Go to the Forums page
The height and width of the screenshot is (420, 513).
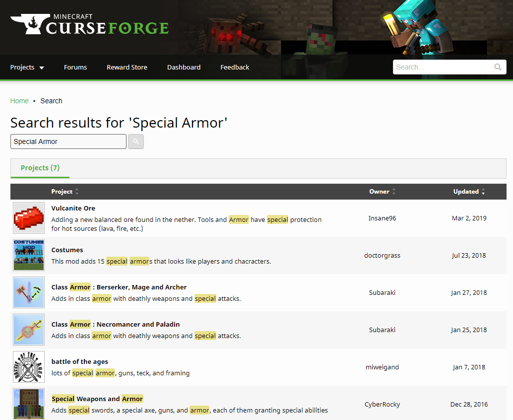pyautogui.click(x=75, y=67)
